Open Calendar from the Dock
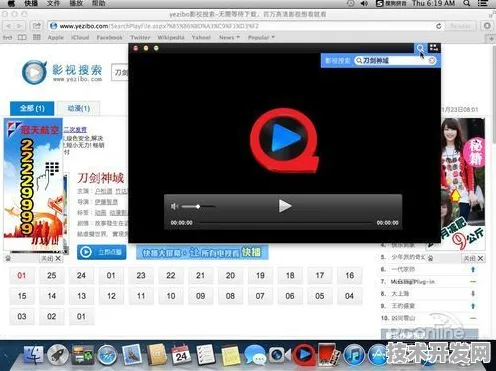Image resolution: width=496 pixels, height=371 pixels. click(x=181, y=355)
